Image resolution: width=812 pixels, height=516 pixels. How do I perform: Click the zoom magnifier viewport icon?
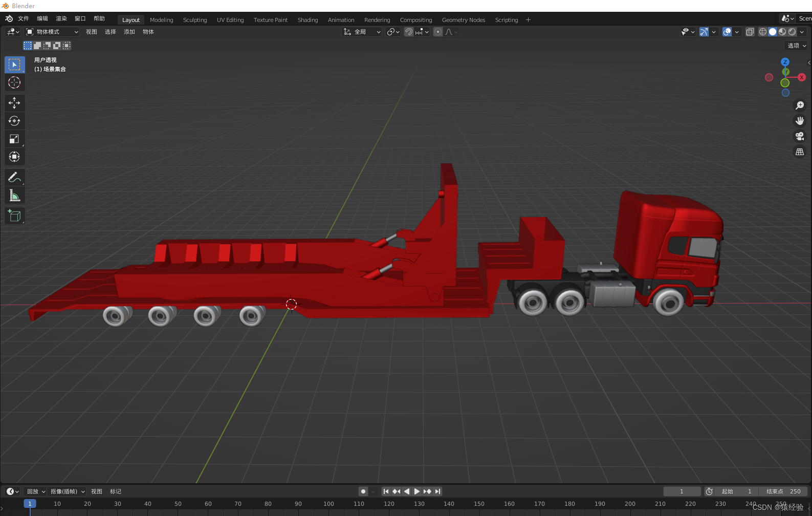(799, 105)
